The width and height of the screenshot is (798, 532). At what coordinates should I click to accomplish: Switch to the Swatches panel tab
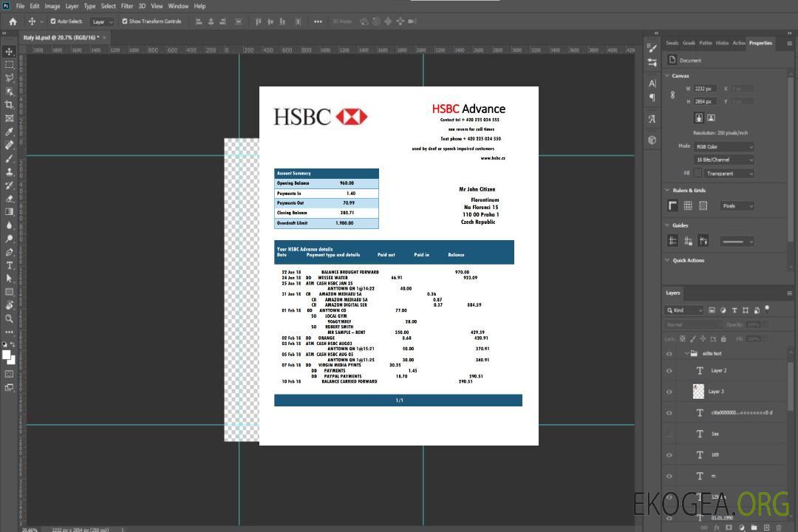672,43
